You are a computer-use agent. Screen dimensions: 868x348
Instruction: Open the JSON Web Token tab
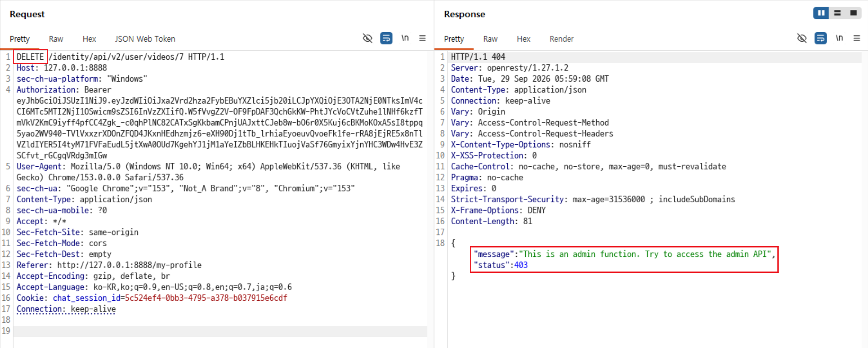(x=145, y=39)
